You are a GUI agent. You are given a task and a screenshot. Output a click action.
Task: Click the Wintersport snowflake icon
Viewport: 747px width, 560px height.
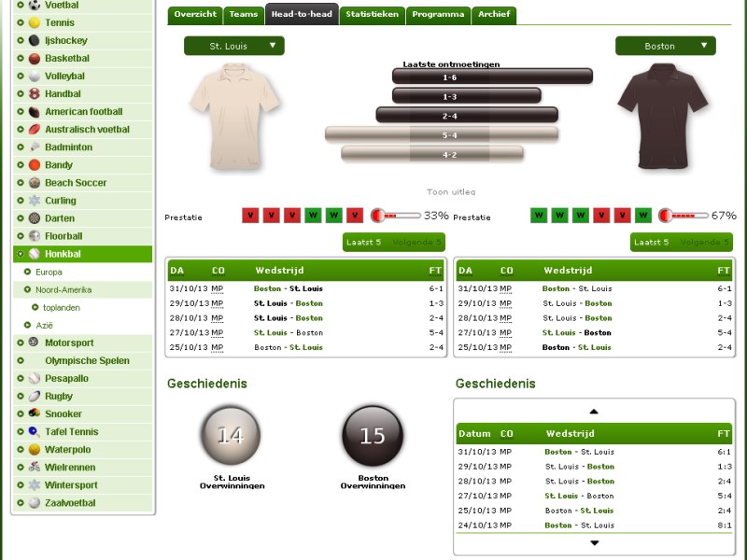(x=35, y=485)
